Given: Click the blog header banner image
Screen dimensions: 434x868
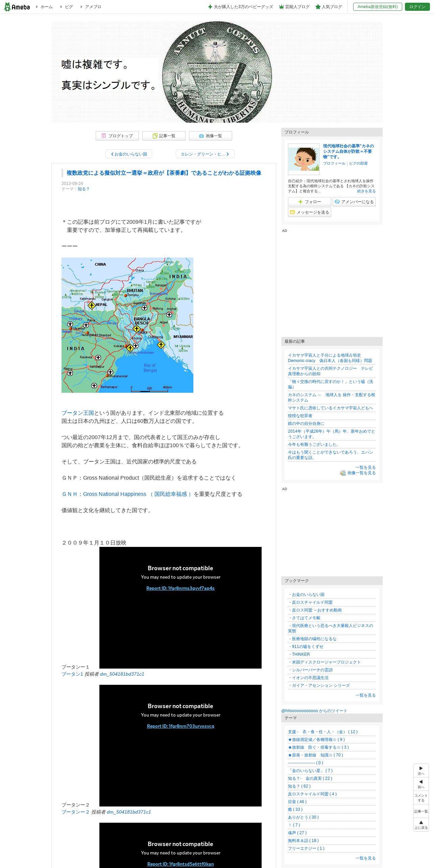Looking at the screenshot, I should click(217, 72).
